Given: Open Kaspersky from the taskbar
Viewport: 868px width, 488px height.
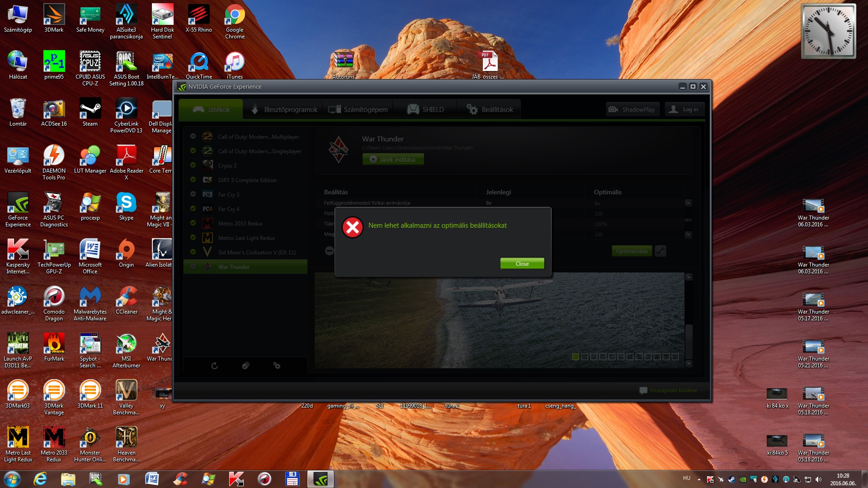Looking at the screenshot, I should pos(236,479).
